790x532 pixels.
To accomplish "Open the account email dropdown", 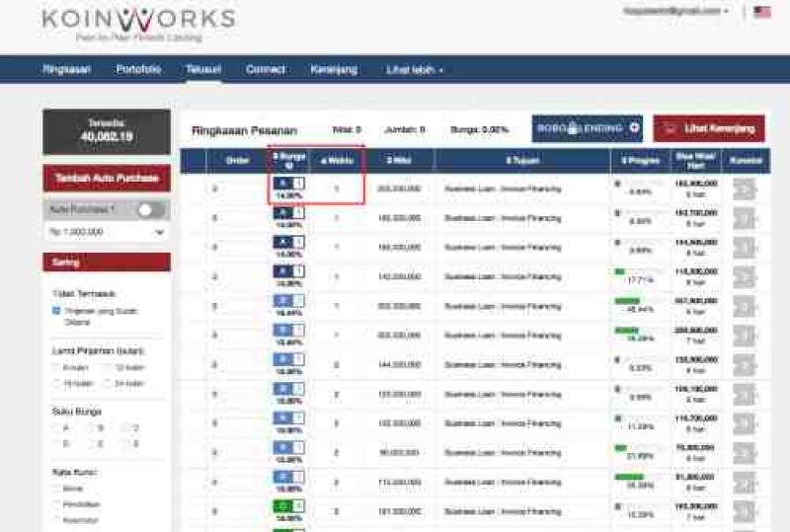I will coord(675,11).
